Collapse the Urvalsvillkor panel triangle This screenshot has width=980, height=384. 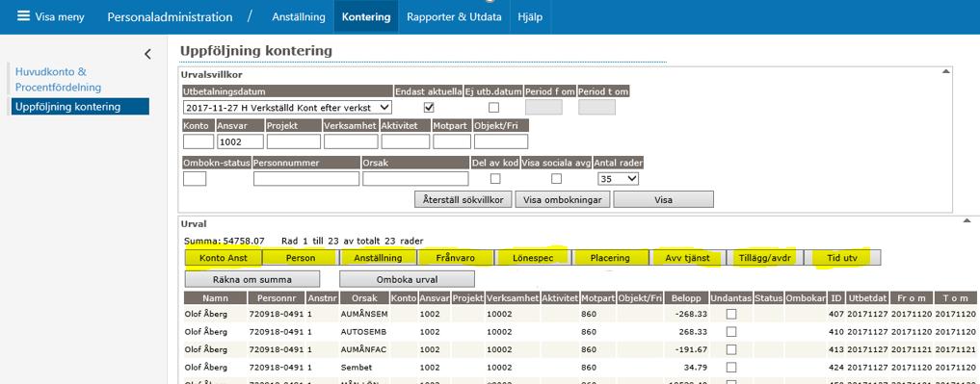pos(946,72)
